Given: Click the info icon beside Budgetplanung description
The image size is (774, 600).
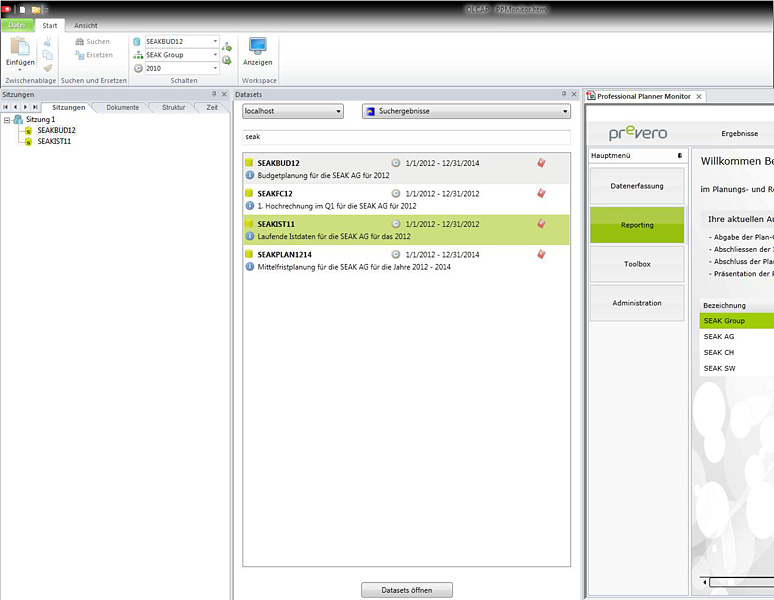Looking at the screenshot, I should click(250, 175).
